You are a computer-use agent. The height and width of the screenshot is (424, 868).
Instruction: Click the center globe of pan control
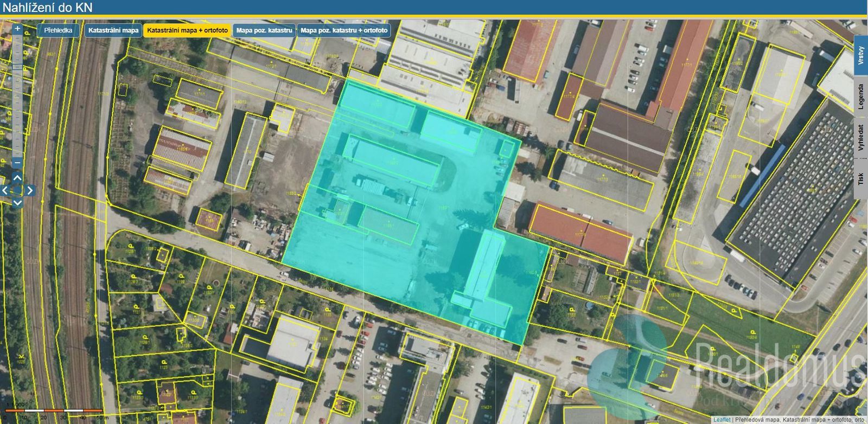(17, 190)
